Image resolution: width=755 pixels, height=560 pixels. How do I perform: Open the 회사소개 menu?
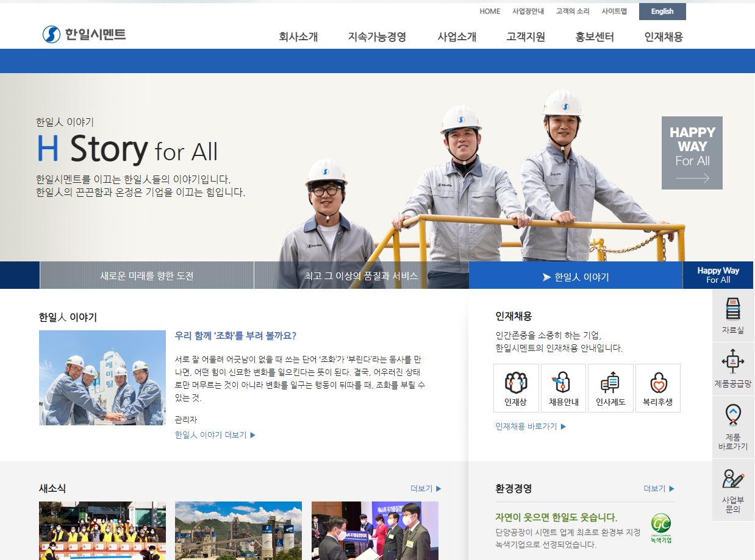(x=298, y=37)
